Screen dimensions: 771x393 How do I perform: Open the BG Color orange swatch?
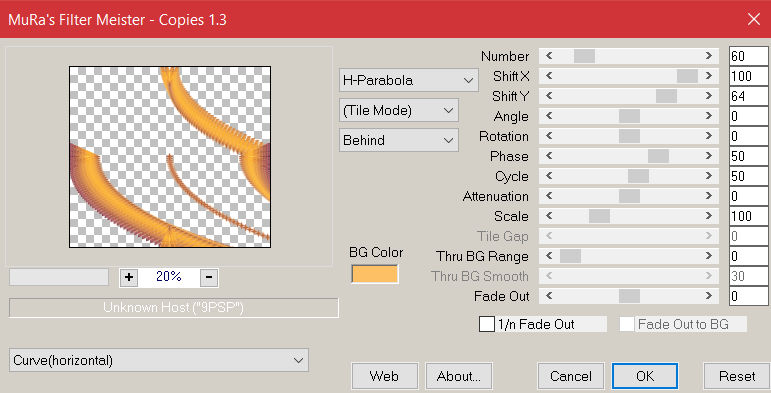point(375,274)
